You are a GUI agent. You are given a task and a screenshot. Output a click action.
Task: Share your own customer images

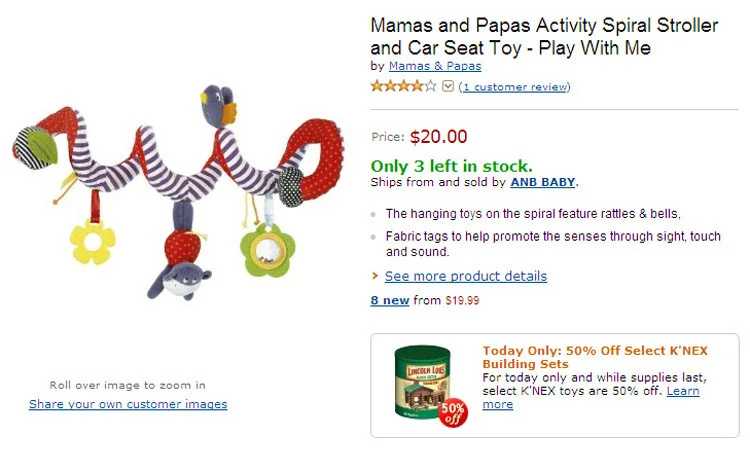128,404
